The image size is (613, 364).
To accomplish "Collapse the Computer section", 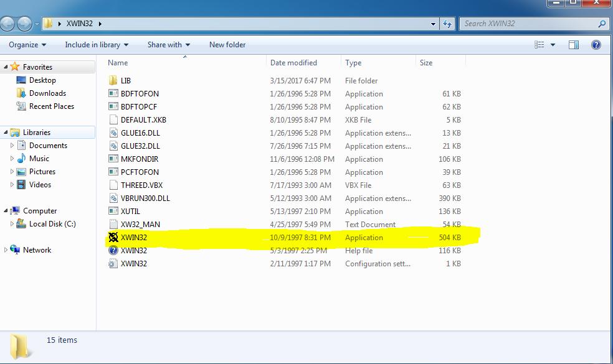I will point(6,210).
